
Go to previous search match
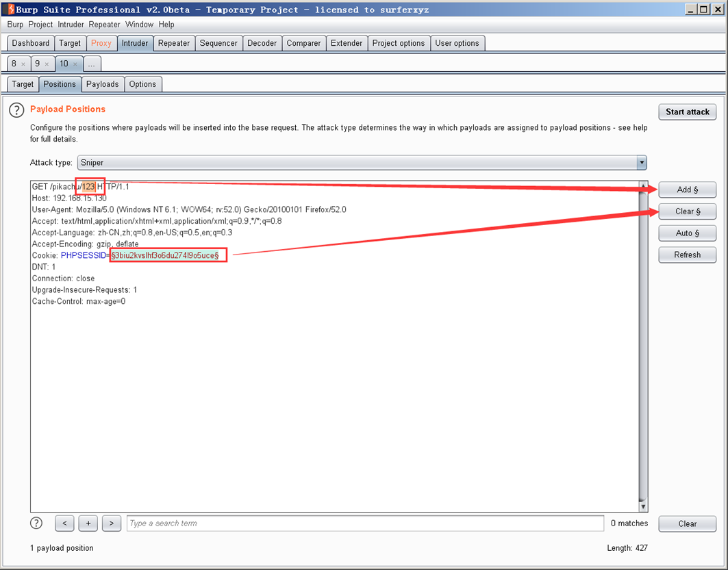click(x=64, y=523)
